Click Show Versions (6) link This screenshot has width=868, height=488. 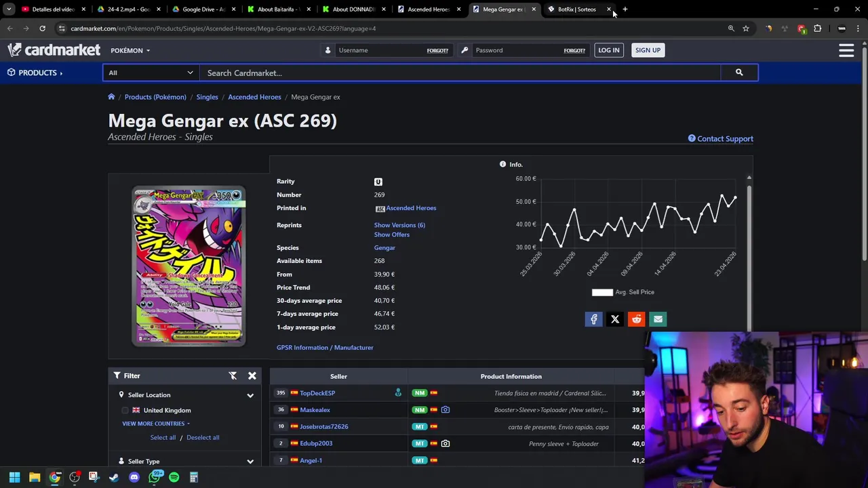point(399,225)
